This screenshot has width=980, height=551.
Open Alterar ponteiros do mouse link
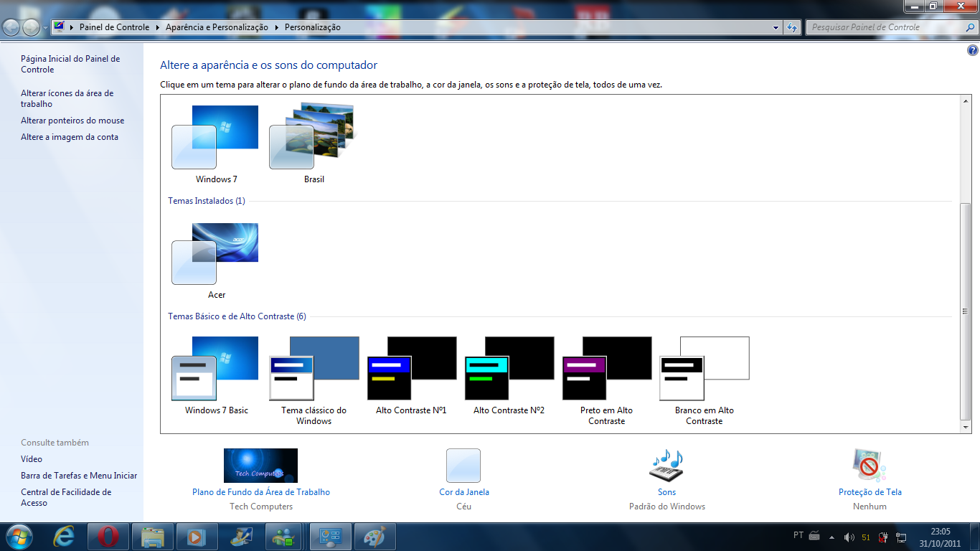[72, 121]
